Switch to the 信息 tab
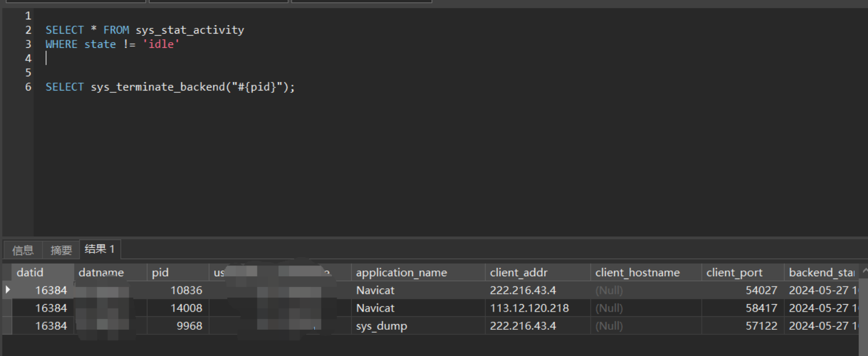Image resolution: width=868 pixels, height=356 pixels. point(23,250)
